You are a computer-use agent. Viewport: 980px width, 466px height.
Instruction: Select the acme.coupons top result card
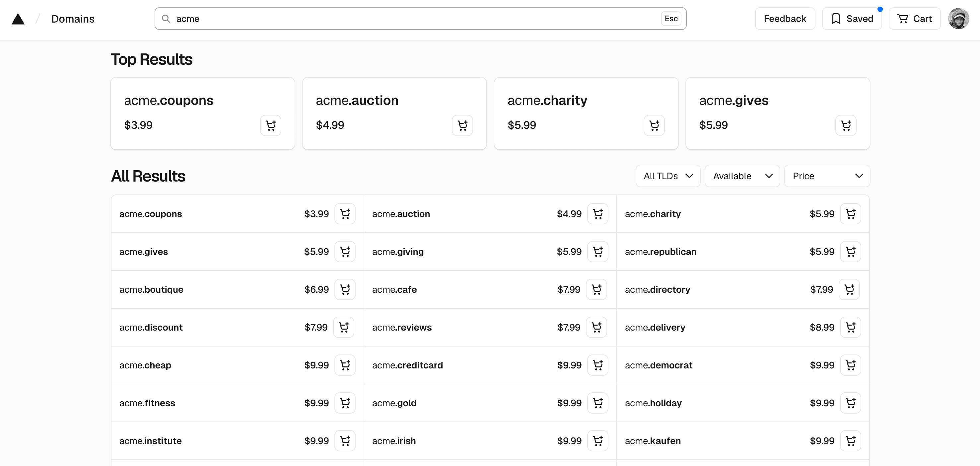click(202, 114)
